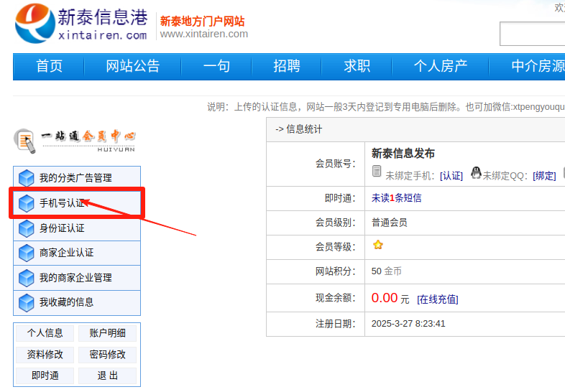The width and height of the screenshot is (565, 392).
Task: Click the 会员账号: label
Action: pyautogui.click(x=336, y=164)
